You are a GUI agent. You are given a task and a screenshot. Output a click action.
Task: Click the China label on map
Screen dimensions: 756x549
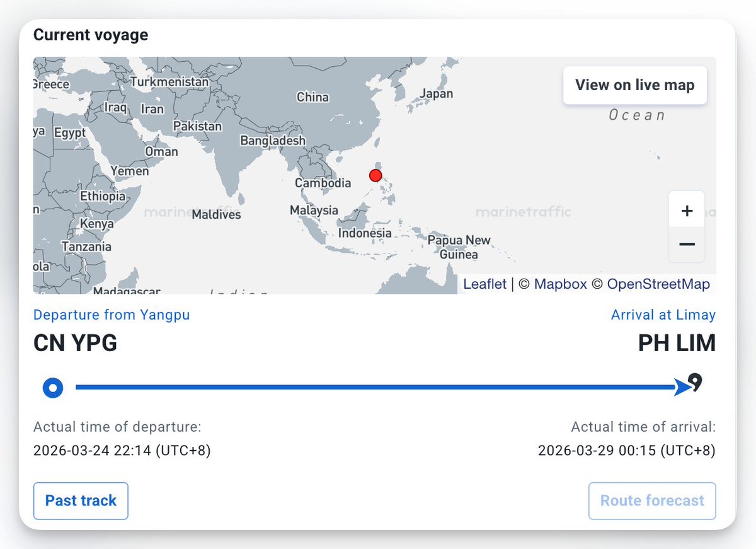click(x=312, y=97)
